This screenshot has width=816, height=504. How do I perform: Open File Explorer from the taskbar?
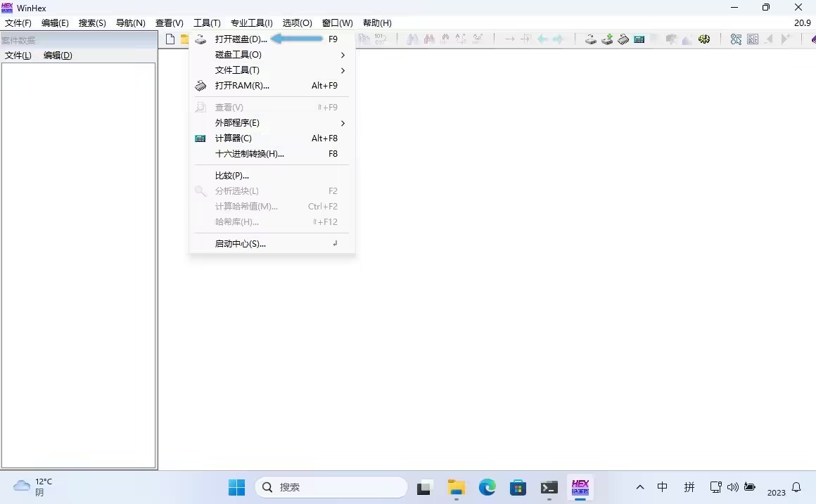457,487
